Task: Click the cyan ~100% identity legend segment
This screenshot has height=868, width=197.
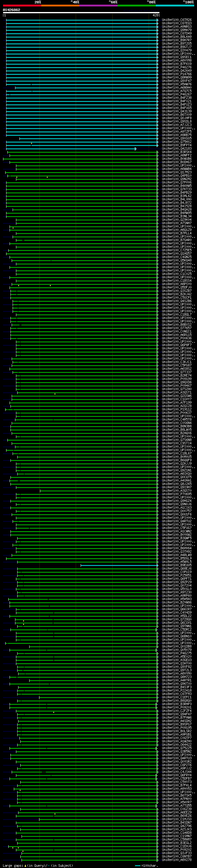Action: [175, 6]
